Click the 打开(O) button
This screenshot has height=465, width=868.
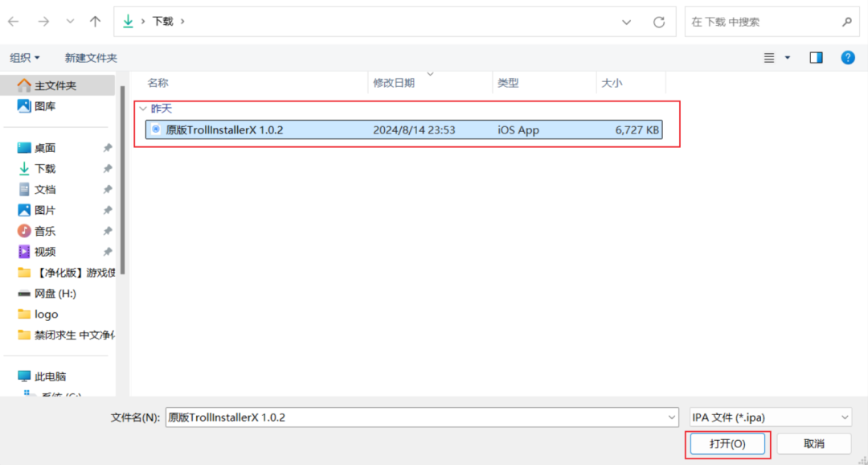click(727, 444)
